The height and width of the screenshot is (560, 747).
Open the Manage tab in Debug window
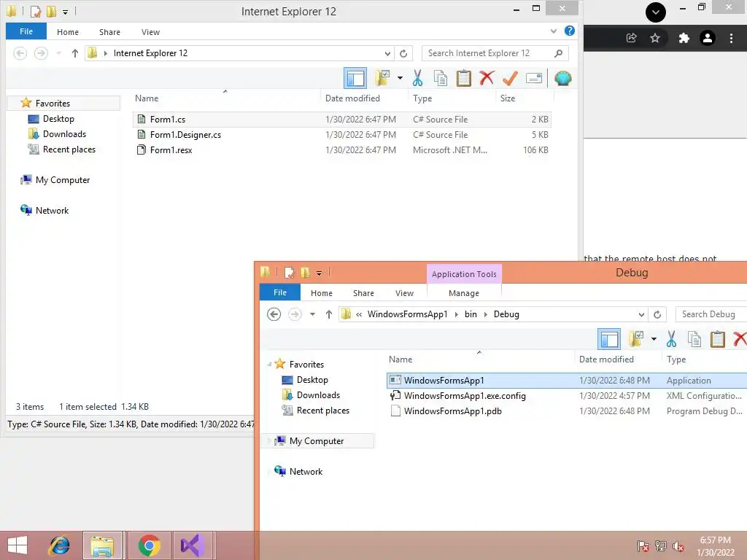coord(463,293)
